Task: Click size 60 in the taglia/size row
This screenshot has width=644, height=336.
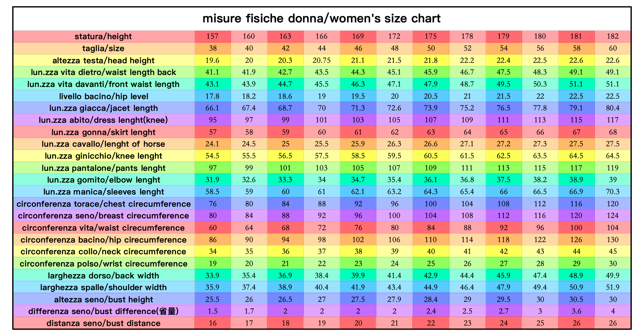Action: tap(613, 49)
